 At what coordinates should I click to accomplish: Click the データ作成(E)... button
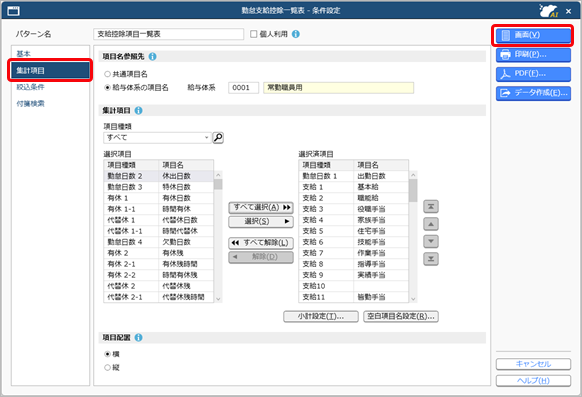pyautogui.click(x=533, y=93)
